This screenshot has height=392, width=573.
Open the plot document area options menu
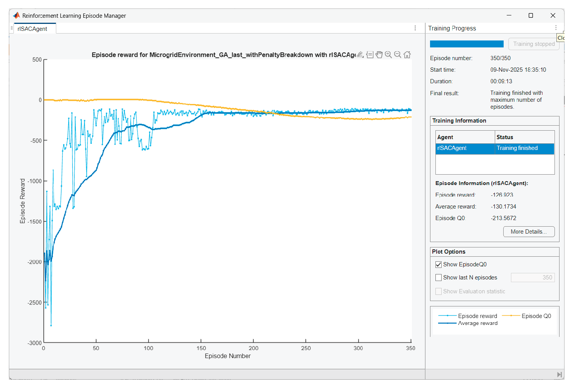point(415,28)
